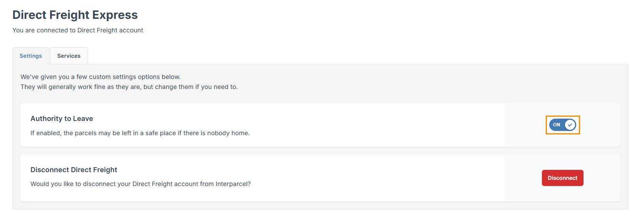Viewport: 644px width, 223px height.
Task: Click the Authority to Leave heading
Action: (62, 119)
